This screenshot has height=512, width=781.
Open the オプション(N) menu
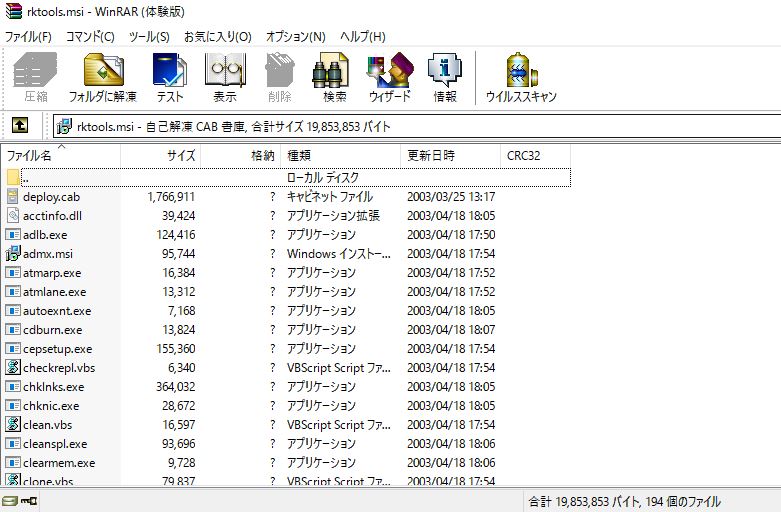pyautogui.click(x=295, y=37)
